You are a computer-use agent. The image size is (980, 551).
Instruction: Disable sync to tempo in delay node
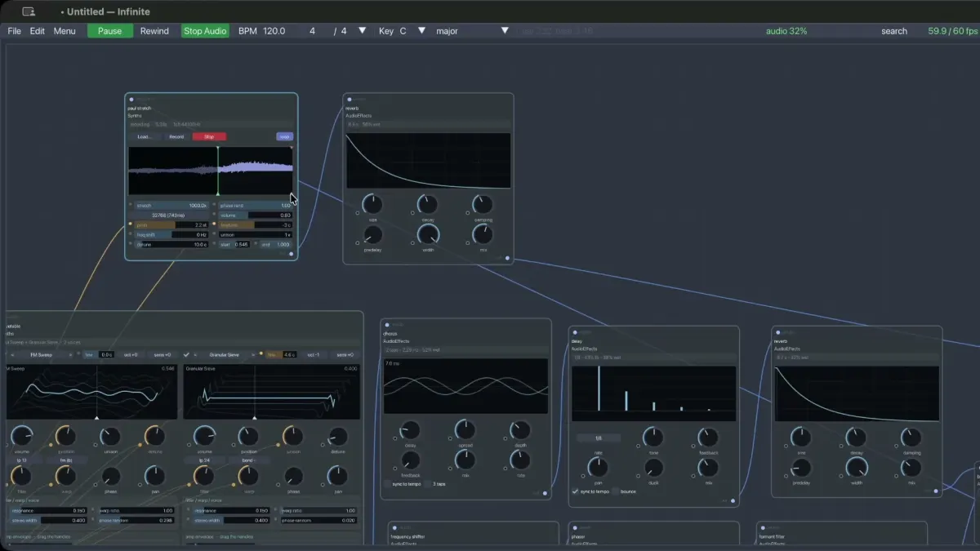(x=575, y=491)
